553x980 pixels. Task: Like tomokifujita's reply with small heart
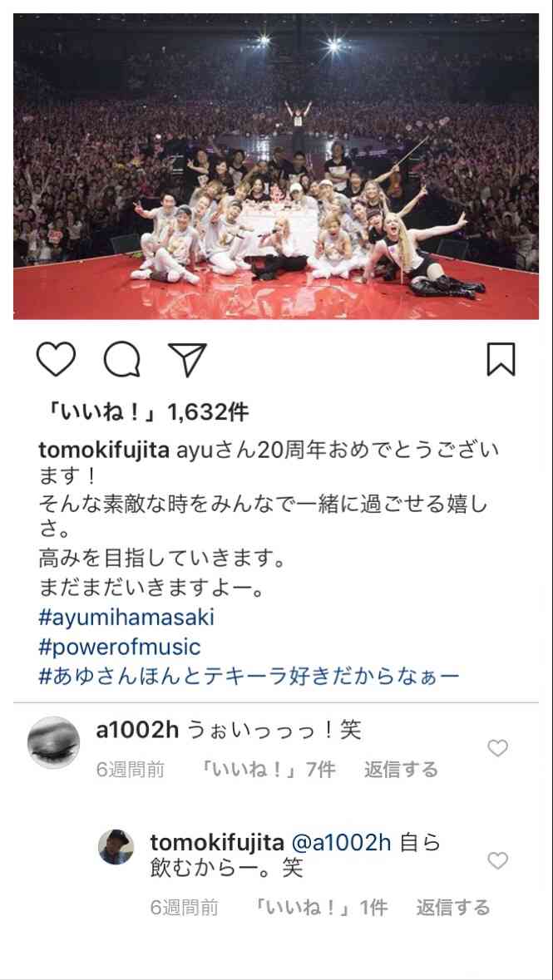(x=497, y=861)
